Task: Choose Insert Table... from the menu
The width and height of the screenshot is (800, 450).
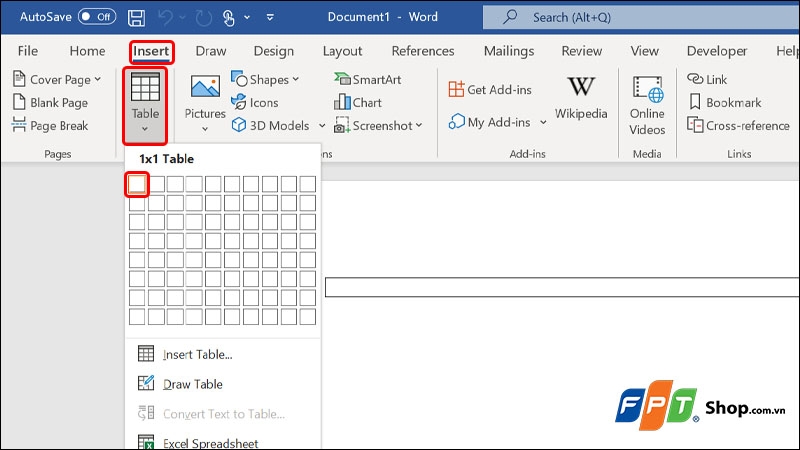Action: pos(197,354)
